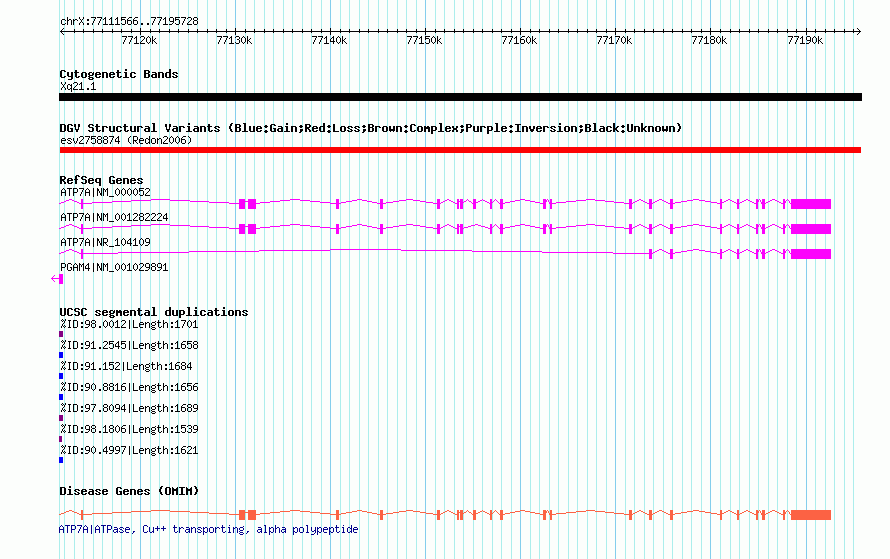Click the UCSC segmental duplications track title
The width and height of the screenshot is (890, 559).
pos(154,312)
